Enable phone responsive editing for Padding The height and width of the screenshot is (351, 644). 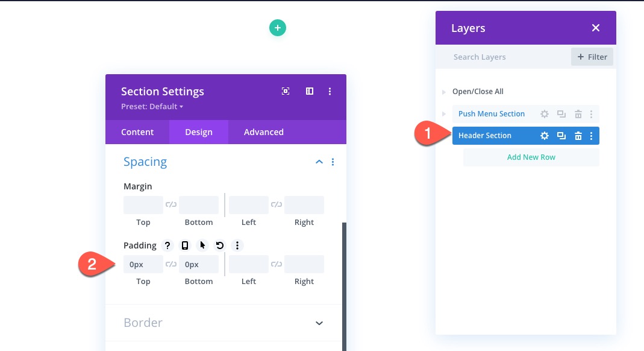[x=184, y=245]
